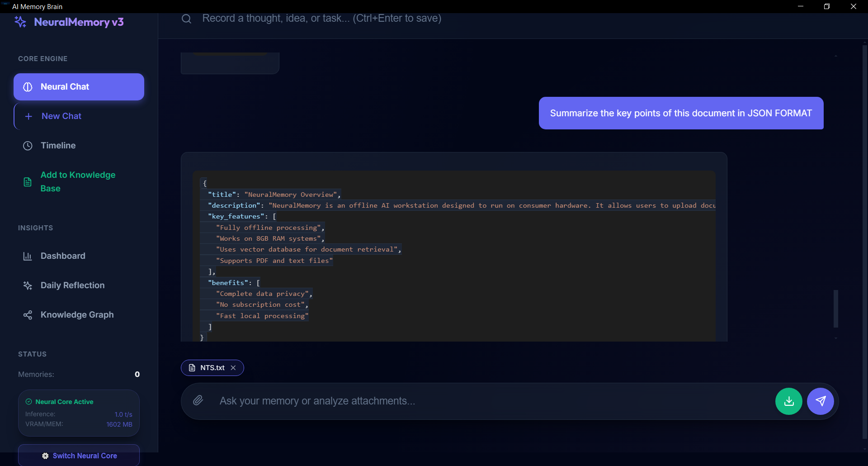The height and width of the screenshot is (466, 868).
Task: Click the search magnifier icon
Action: [x=186, y=19]
